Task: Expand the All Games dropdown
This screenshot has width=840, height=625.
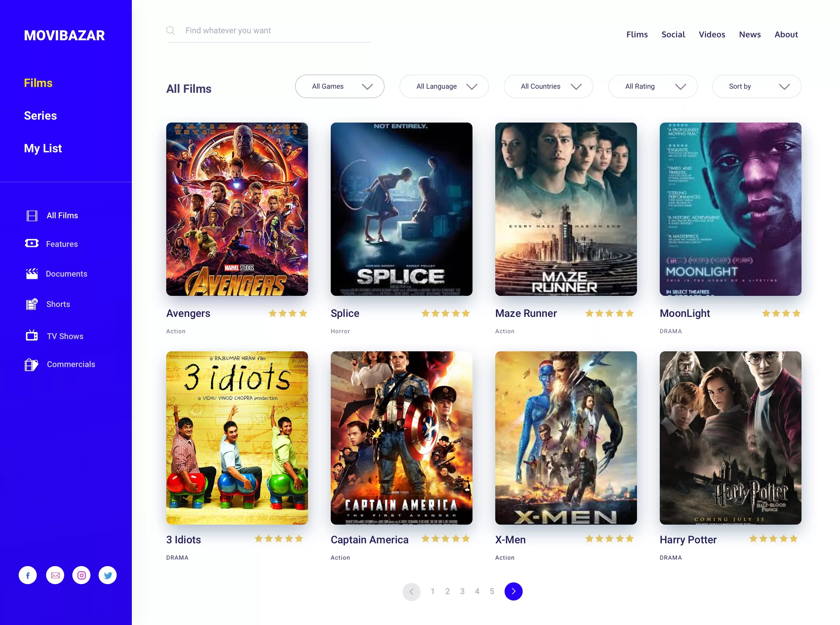Action: coord(339,86)
